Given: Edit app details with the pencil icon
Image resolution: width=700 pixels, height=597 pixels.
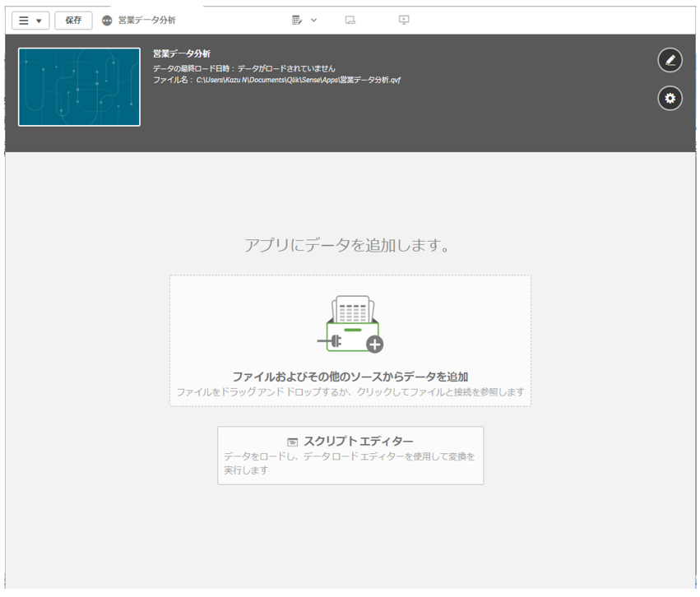Looking at the screenshot, I should click(x=670, y=60).
